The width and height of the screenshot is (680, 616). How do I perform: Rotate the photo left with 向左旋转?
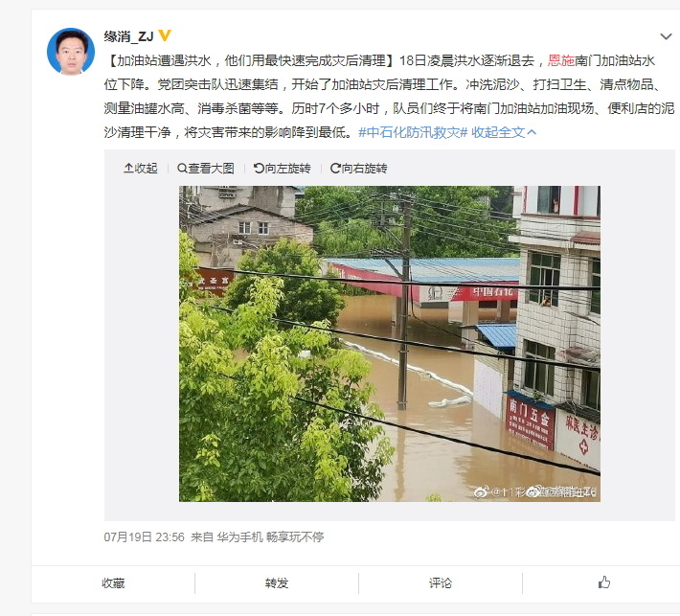(282, 169)
